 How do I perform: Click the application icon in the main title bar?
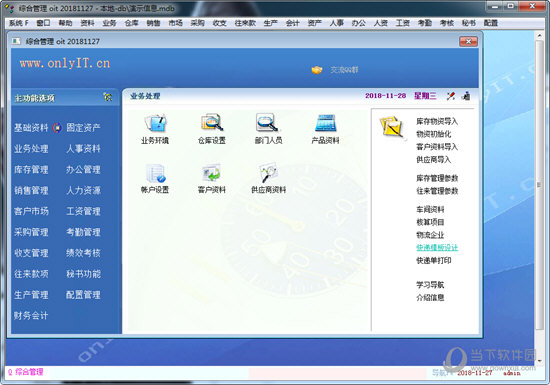[x=9, y=8]
